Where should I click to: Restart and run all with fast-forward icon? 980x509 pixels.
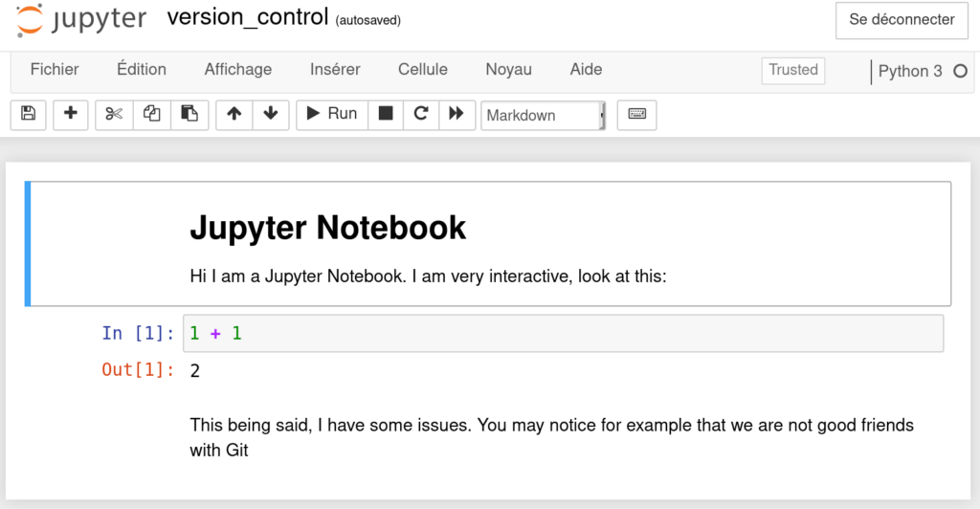coord(457,114)
